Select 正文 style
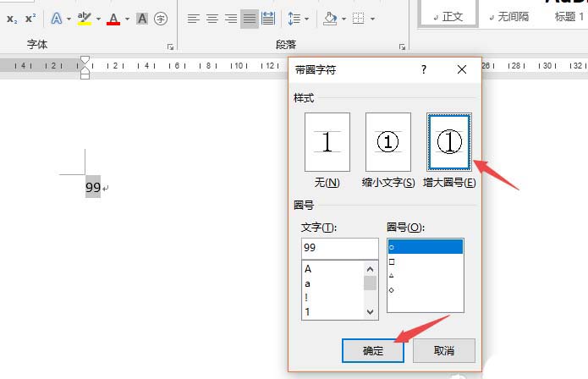588x379 pixels. tap(448, 14)
